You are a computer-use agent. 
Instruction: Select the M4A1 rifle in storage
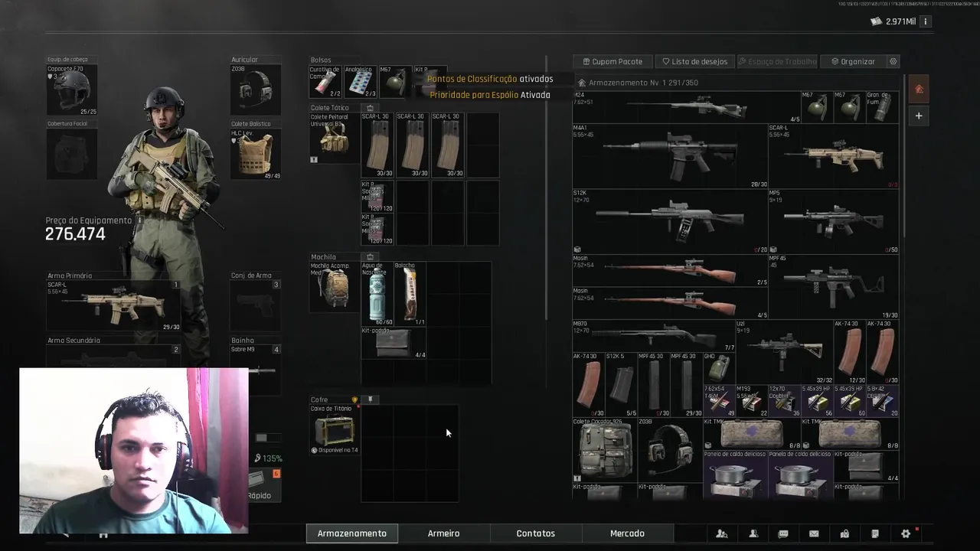click(670, 156)
